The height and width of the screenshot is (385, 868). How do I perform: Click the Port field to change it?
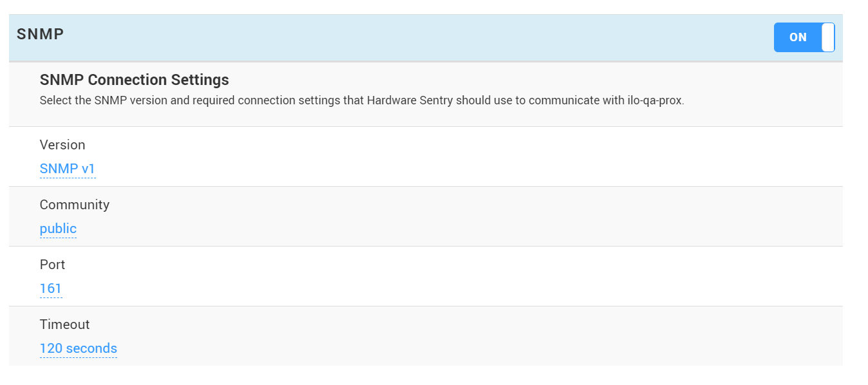pyautogui.click(x=50, y=288)
